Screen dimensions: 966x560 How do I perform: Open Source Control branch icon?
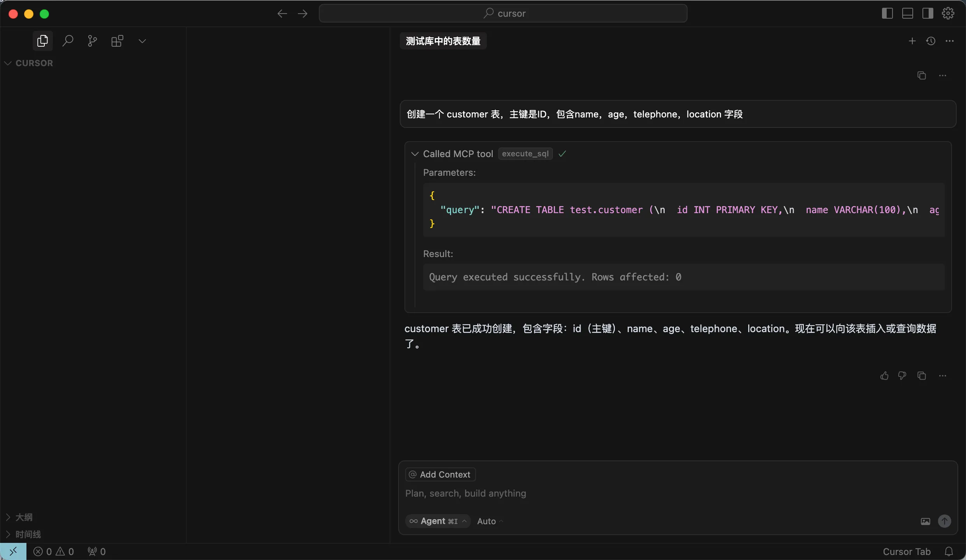(92, 41)
